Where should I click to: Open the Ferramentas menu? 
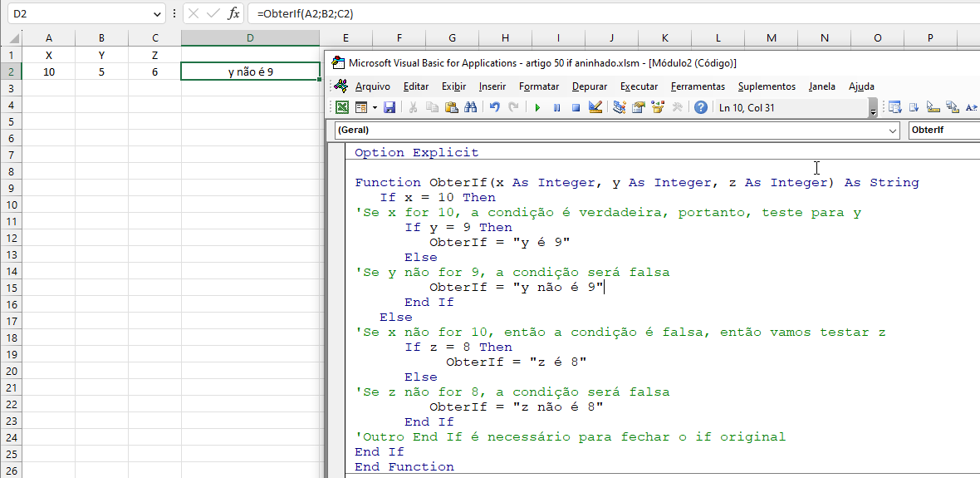pyautogui.click(x=698, y=86)
